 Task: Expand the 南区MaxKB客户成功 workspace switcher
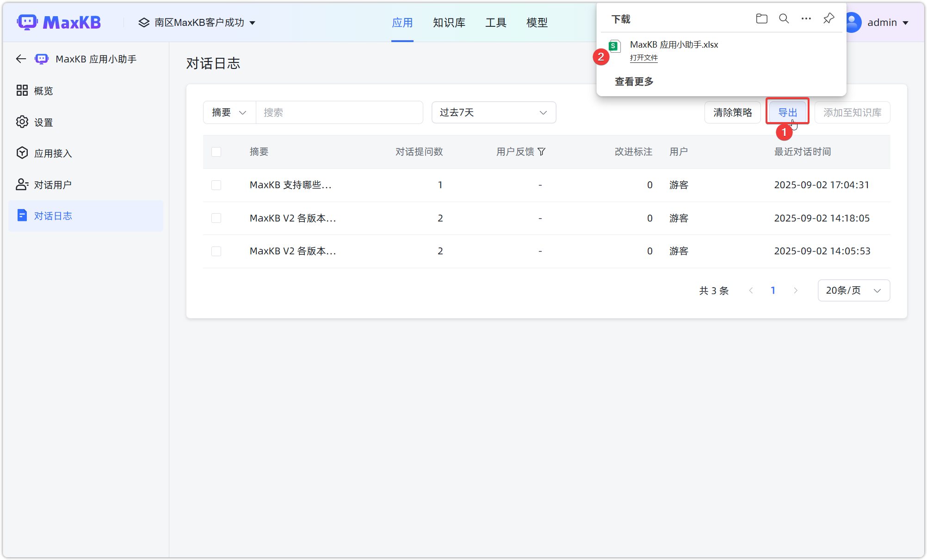click(x=197, y=22)
